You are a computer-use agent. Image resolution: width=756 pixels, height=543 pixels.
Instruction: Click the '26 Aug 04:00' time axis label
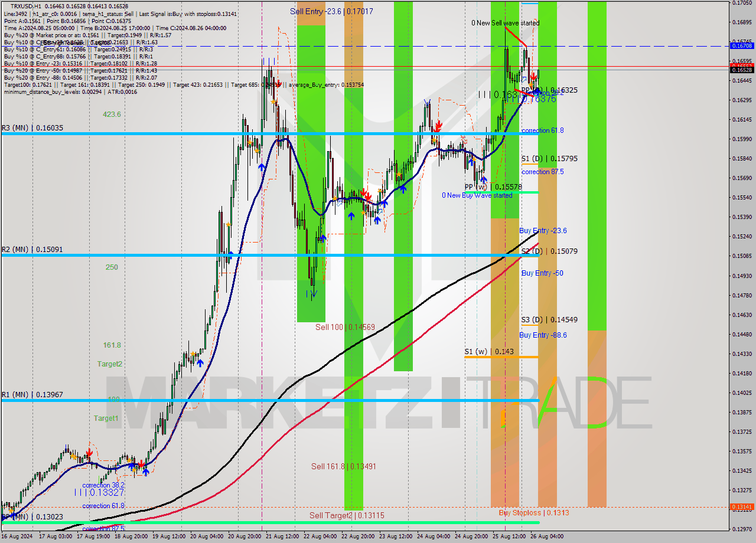[547, 537]
